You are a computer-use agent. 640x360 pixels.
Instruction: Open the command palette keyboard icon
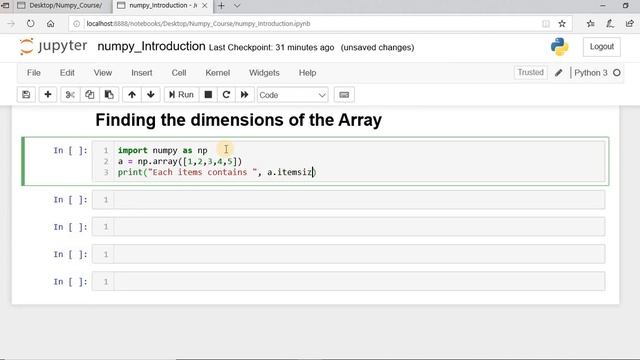click(344, 95)
